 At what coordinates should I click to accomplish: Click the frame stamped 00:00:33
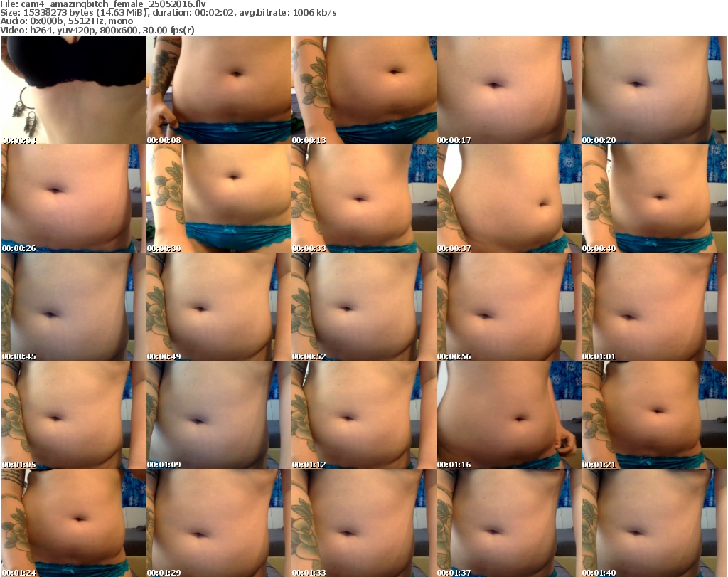point(364,198)
